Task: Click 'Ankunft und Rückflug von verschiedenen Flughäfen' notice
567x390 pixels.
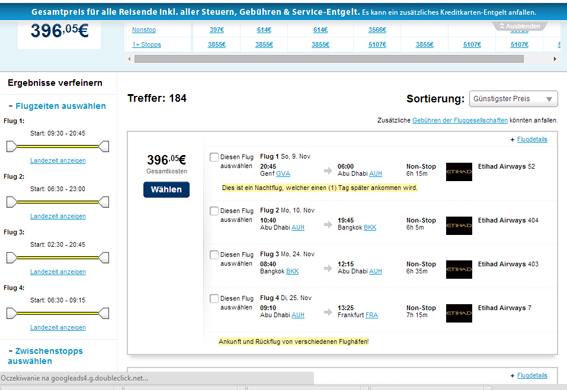Action: point(294,342)
